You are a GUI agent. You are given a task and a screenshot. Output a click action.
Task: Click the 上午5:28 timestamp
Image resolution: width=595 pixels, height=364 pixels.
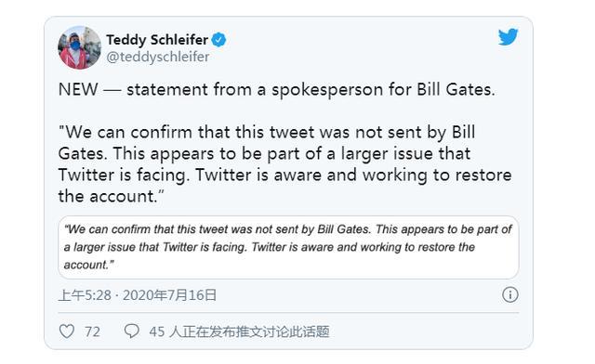[x=85, y=295]
